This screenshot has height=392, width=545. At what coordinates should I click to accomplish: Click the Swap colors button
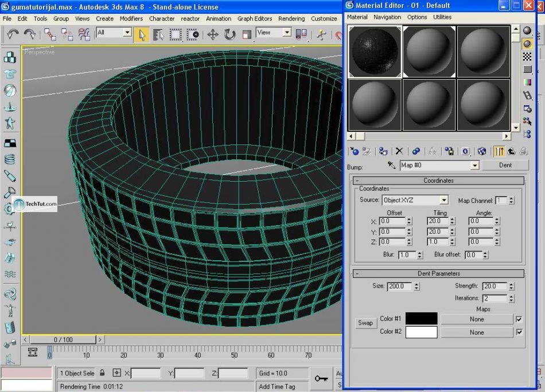(365, 323)
